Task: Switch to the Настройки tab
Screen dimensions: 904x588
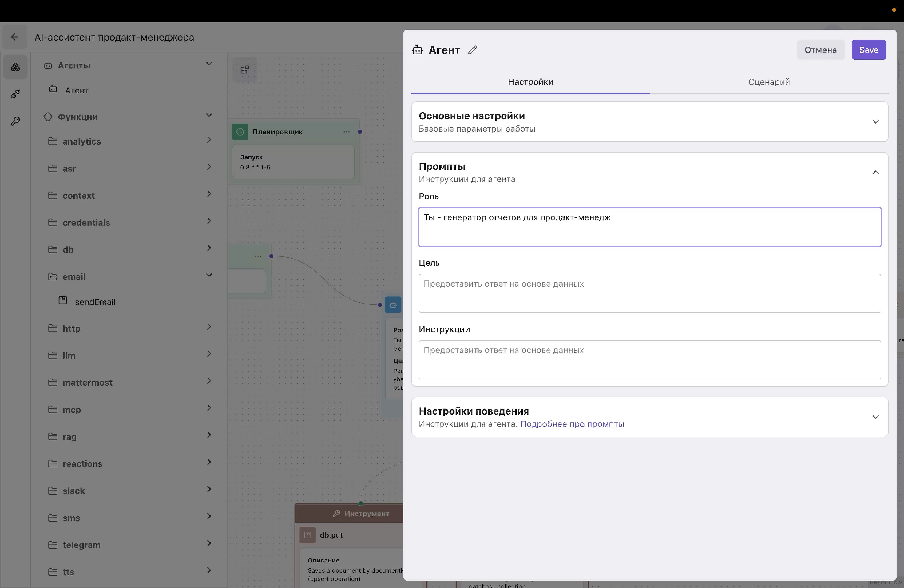Action: pyautogui.click(x=530, y=82)
